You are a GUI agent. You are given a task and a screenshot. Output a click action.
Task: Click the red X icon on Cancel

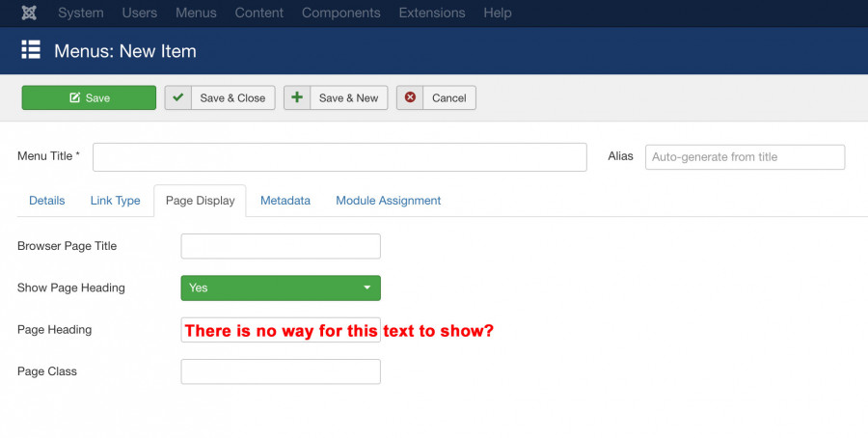(x=410, y=97)
